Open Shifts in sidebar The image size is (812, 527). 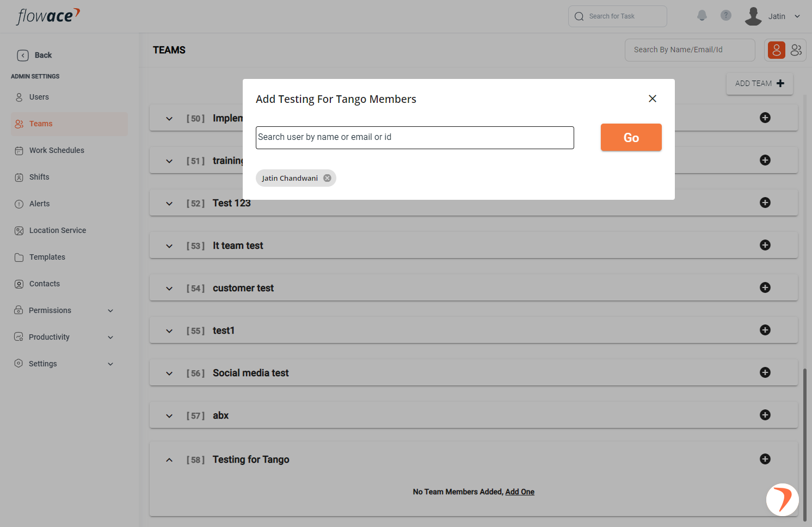tap(39, 177)
